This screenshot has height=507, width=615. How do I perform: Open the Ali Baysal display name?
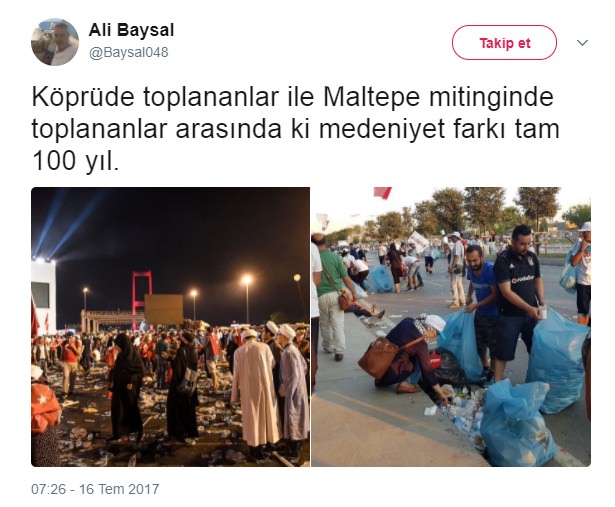coord(131,30)
